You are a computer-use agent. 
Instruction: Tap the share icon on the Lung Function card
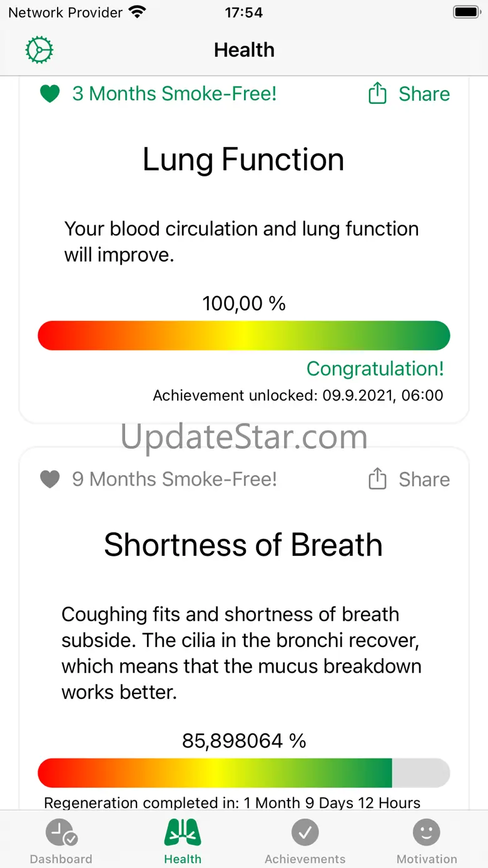(377, 94)
